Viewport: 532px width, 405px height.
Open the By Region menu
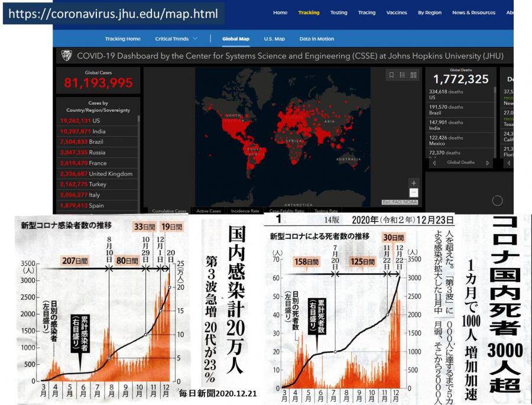pyautogui.click(x=430, y=12)
